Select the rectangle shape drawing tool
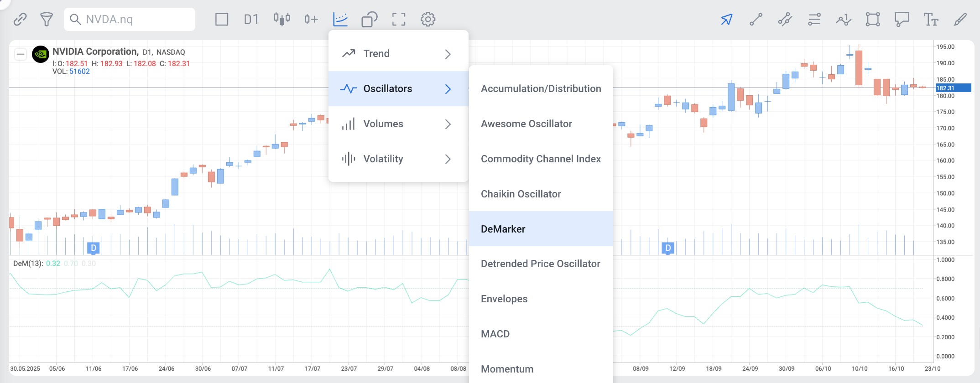Screen dimensions: 980x383 click(873, 19)
